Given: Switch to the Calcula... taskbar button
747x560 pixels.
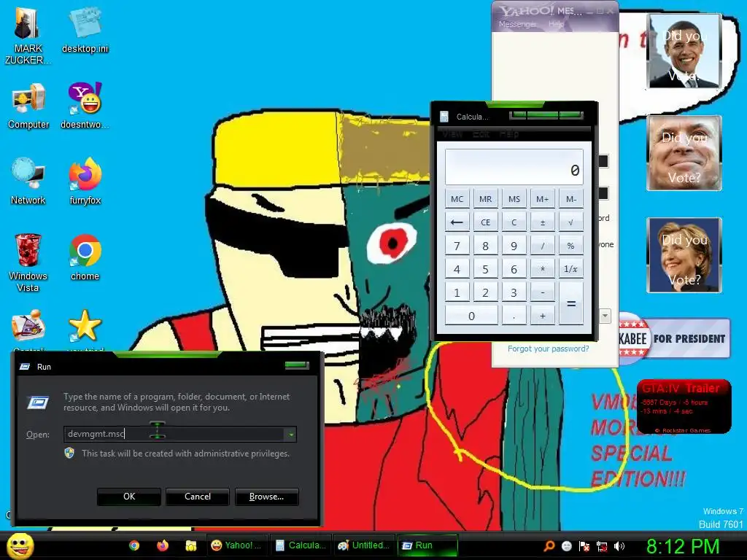Looking at the screenshot, I should 301,545.
